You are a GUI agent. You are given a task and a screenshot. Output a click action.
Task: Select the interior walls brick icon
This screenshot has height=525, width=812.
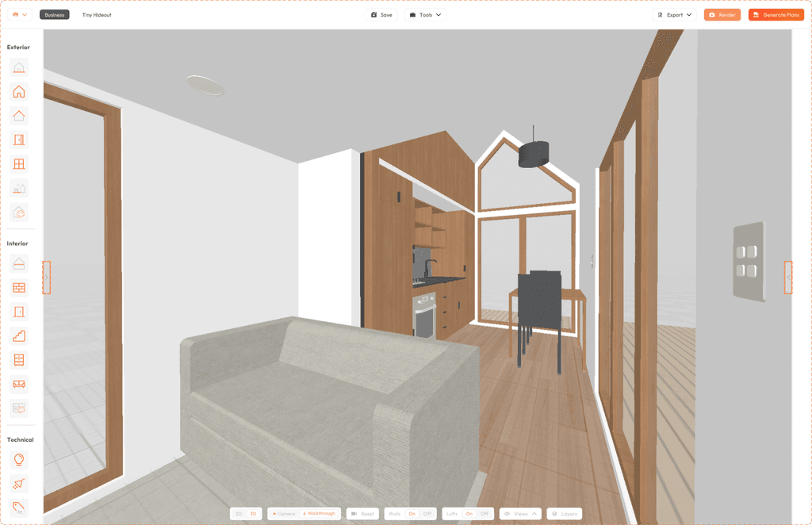tap(20, 287)
